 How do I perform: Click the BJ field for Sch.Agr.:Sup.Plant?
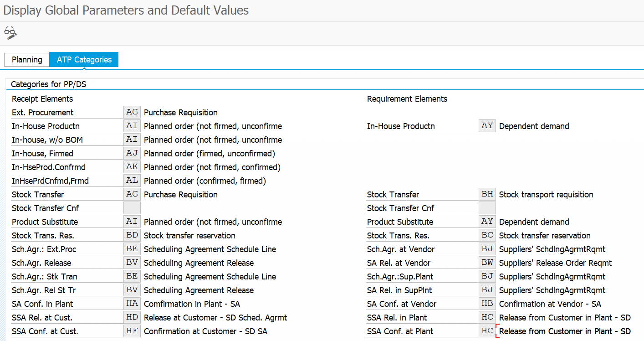pyautogui.click(x=487, y=276)
